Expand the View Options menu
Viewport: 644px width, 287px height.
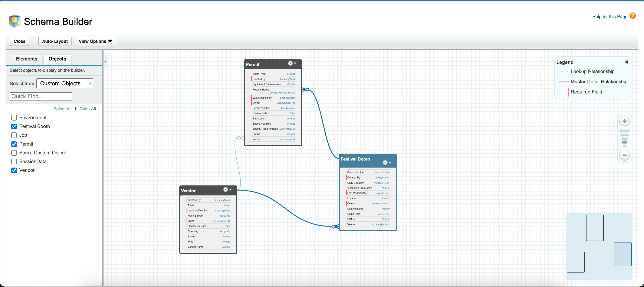[96, 41]
